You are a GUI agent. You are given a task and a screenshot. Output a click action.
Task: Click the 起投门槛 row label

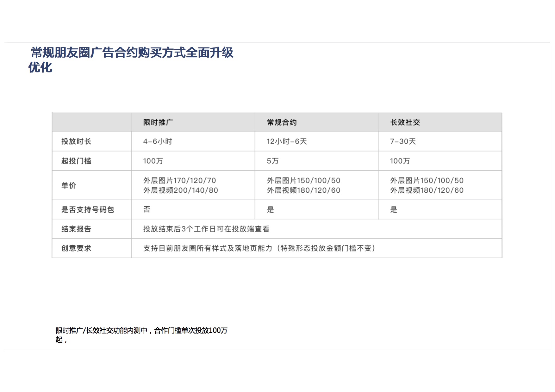tap(76, 161)
